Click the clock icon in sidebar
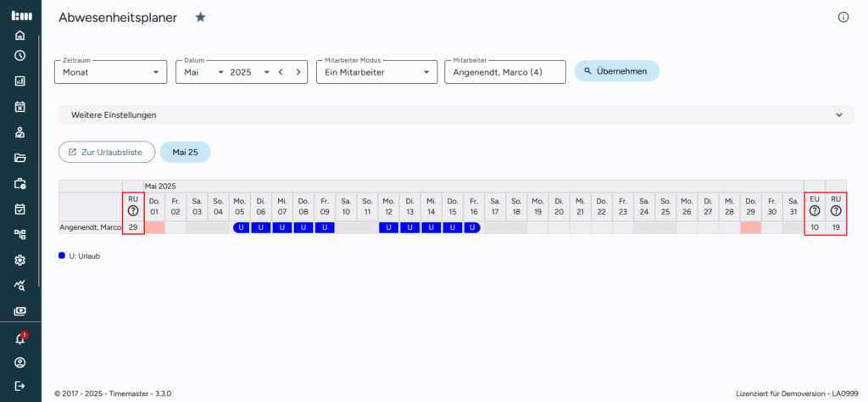This screenshot has width=868, height=402. 20,56
